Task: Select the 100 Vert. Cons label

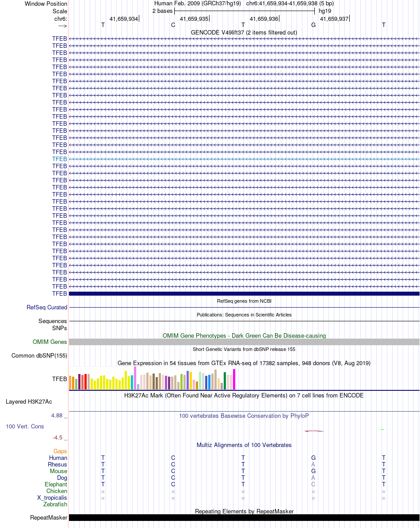Action: tap(25, 427)
